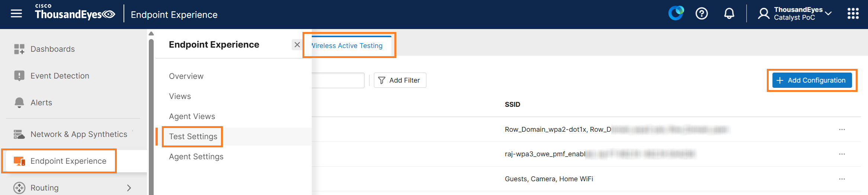Click the Add Configuration button
Viewport: 868px width, 195px height.
pyautogui.click(x=812, y=80)
